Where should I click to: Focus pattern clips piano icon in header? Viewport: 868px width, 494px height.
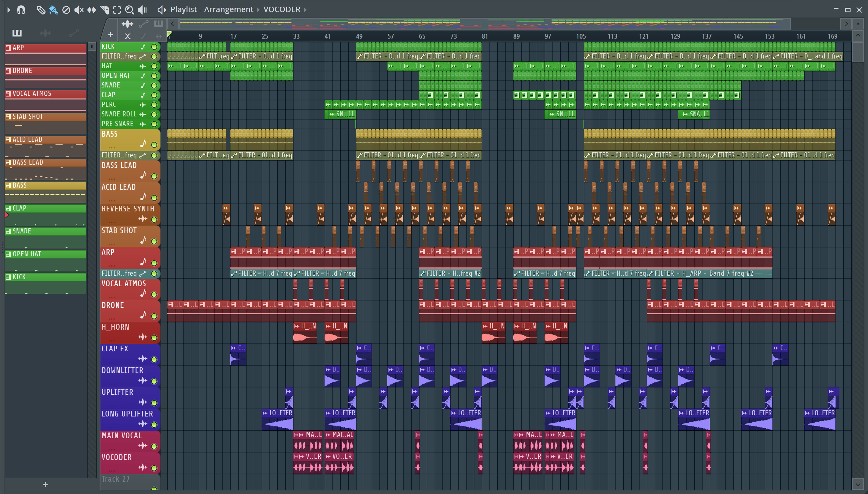tap(158, 24)
